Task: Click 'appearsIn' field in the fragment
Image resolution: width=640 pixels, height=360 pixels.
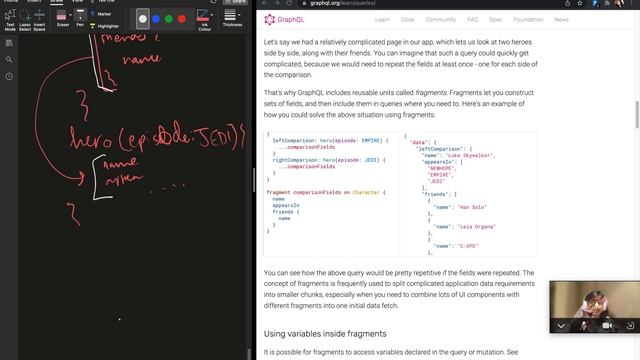Action: pos(286,205)
